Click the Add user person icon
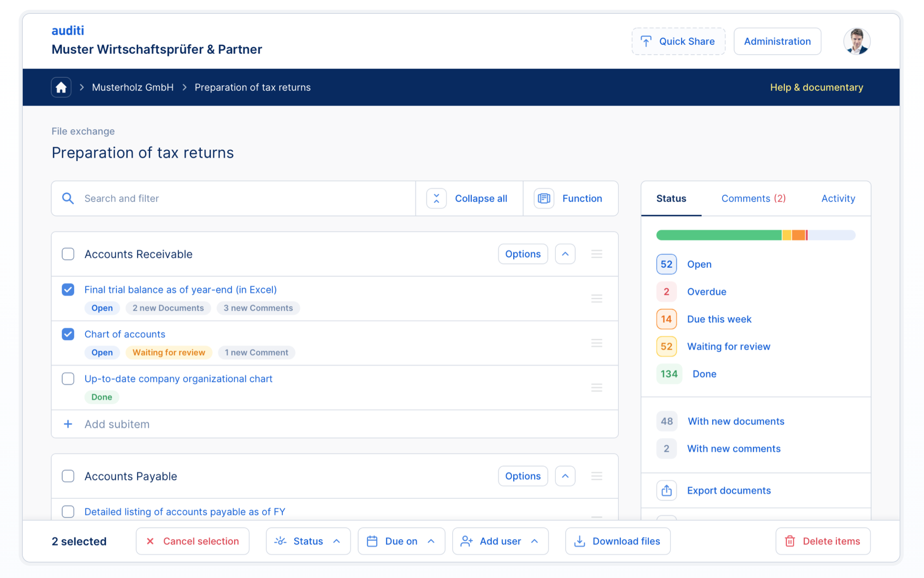Viewport: 924px width, 578px height. (466, 541)
